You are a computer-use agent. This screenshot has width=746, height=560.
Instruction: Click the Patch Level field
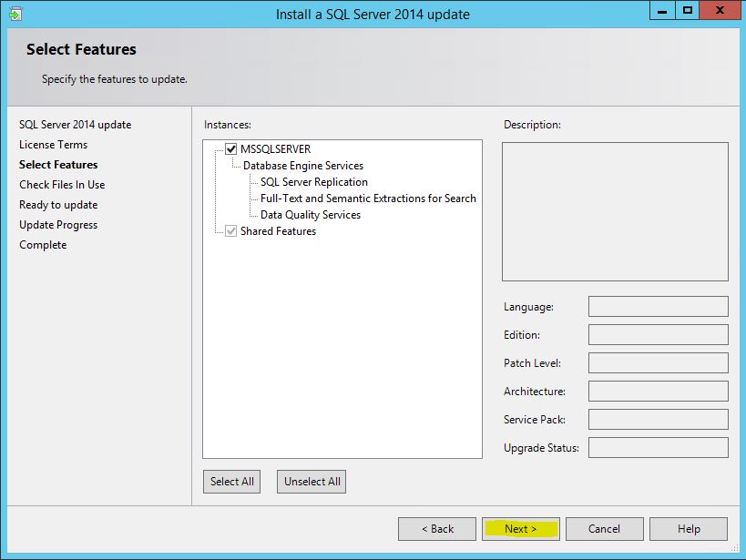click(659, 363)
